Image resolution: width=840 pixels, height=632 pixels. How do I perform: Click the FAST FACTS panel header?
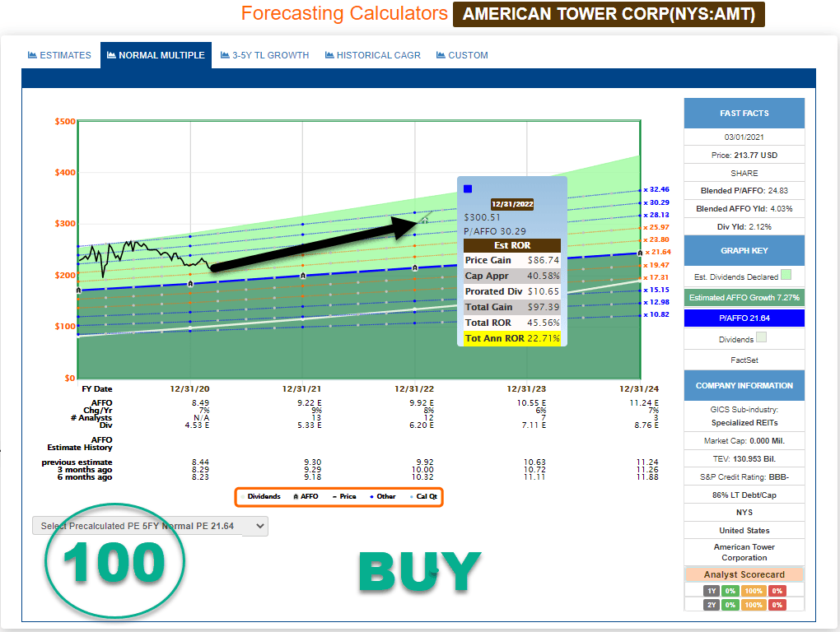[x=744, y=114]
